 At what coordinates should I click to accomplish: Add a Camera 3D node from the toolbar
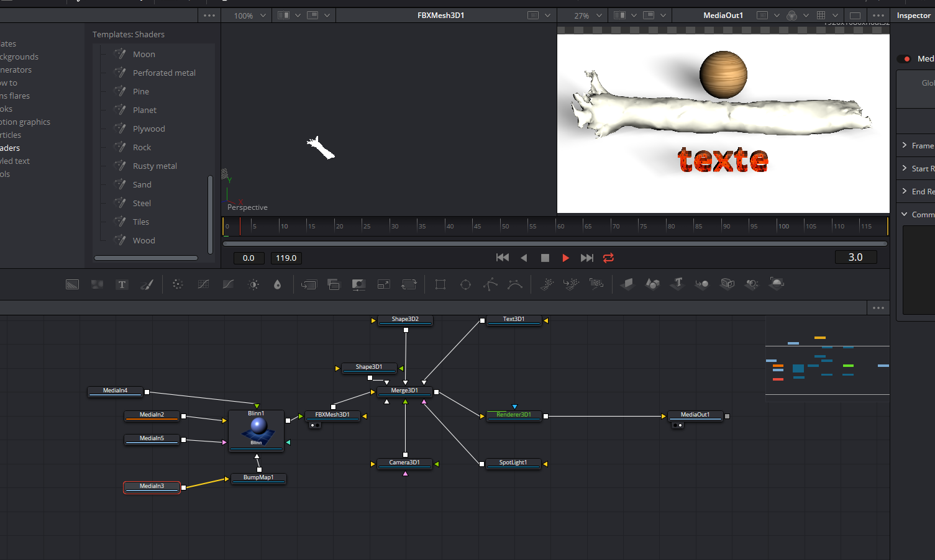[727, 284]
